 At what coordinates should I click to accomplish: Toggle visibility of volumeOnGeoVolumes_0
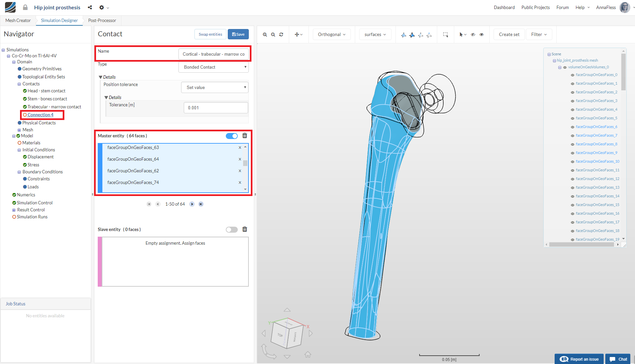click(565, 67)
